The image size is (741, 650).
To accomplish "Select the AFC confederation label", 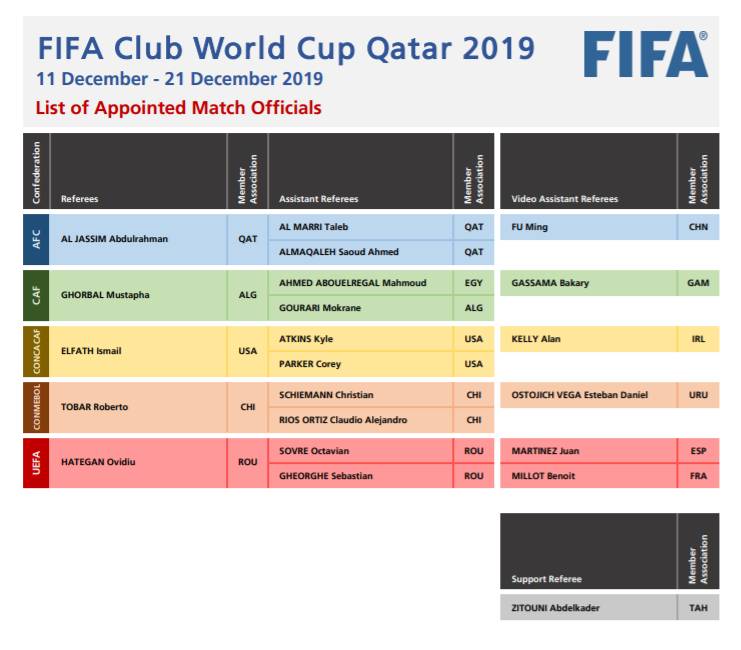I will [x=36, y=239].
